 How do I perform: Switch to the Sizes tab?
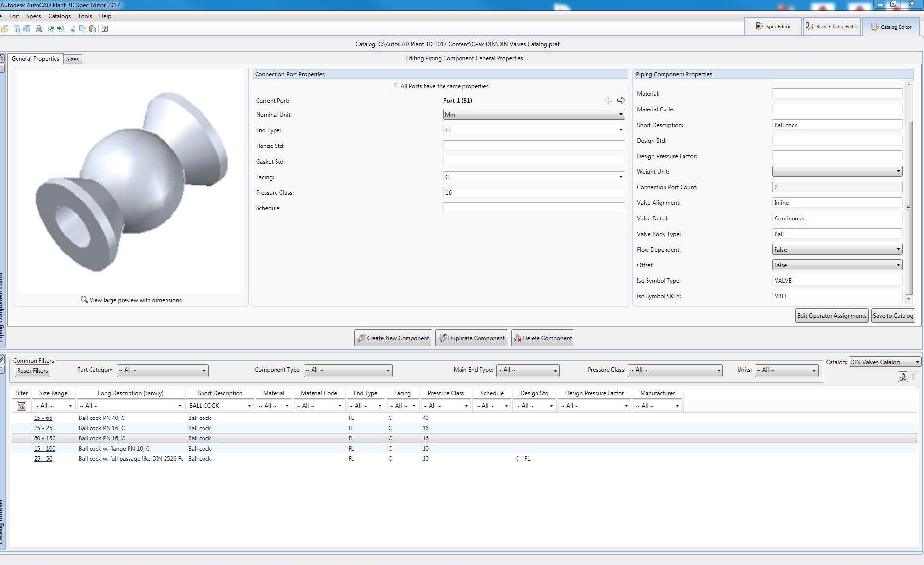point(73,59)
